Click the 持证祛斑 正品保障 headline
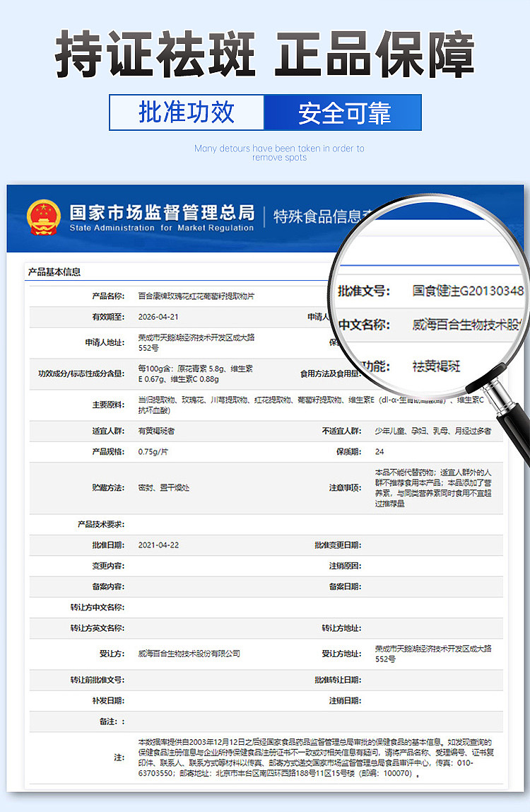Image resolution: width=530 pixels, height=812 pixels. pos(264,54)
